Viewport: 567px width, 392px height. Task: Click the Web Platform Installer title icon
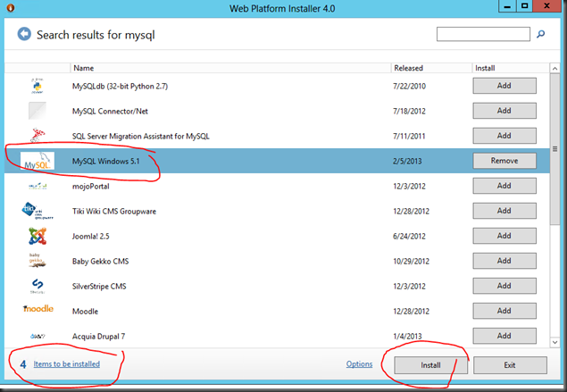11,8
